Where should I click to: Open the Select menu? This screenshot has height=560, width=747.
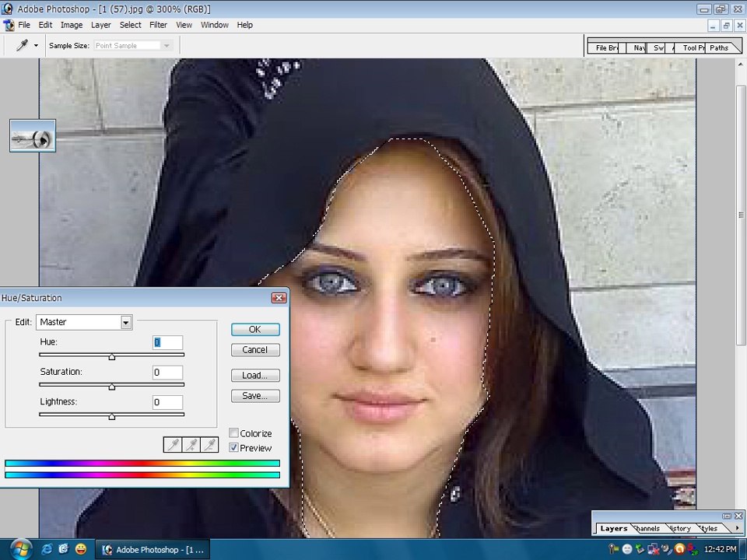coord(130,25)
